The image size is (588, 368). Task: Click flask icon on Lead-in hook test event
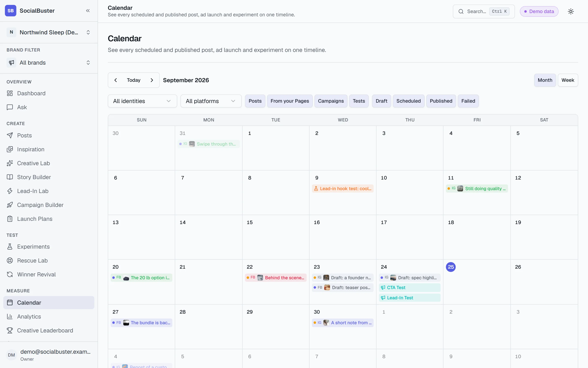[x=316, y=188]
